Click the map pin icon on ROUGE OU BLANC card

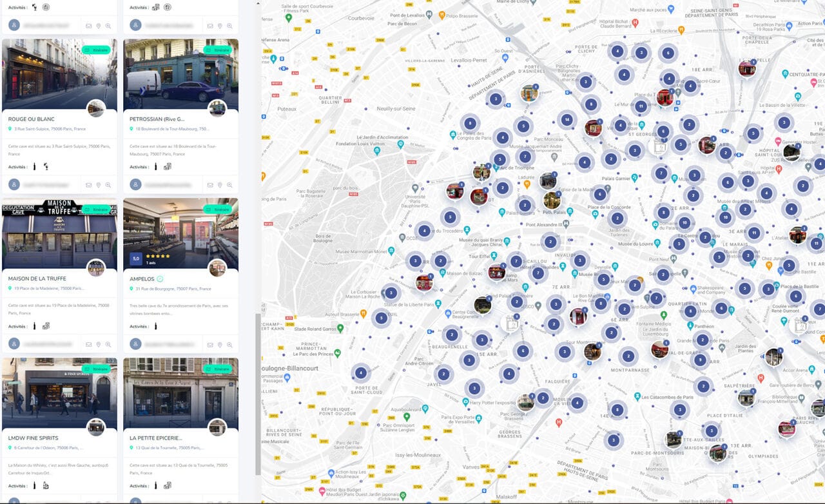coord(99,185)
